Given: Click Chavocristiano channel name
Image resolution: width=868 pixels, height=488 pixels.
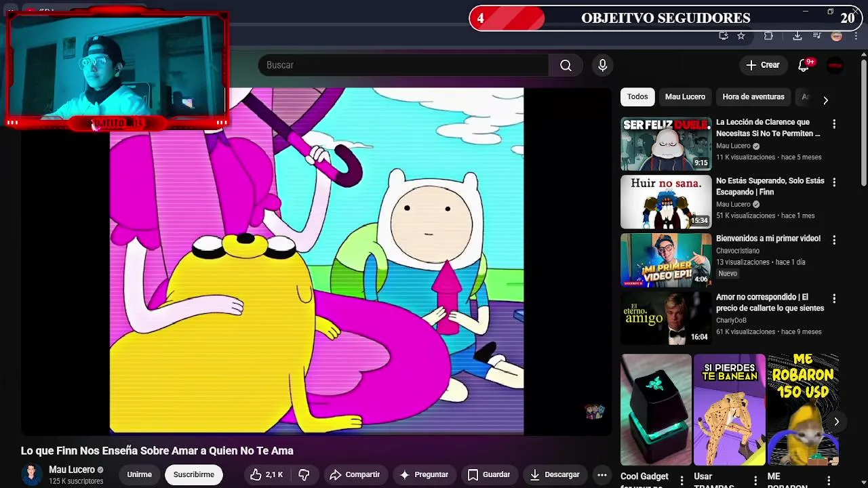Looking at the screenshot, I should point(738,251).
